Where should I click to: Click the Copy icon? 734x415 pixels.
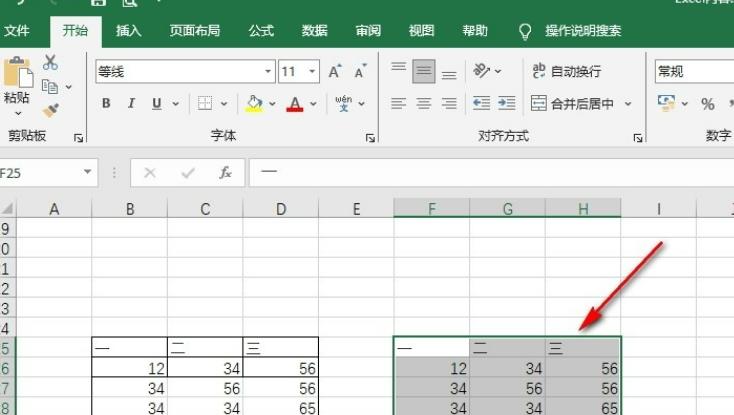click(x=50, y=87)
